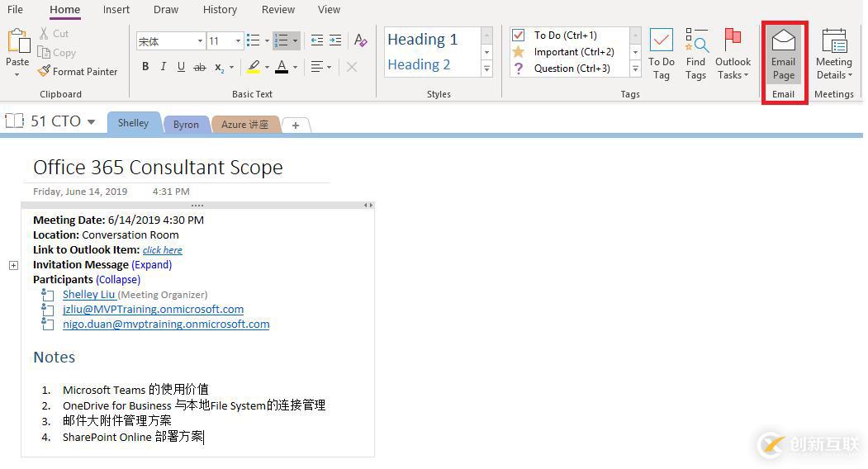Apply bulleted list formatting

pos(253,40)
